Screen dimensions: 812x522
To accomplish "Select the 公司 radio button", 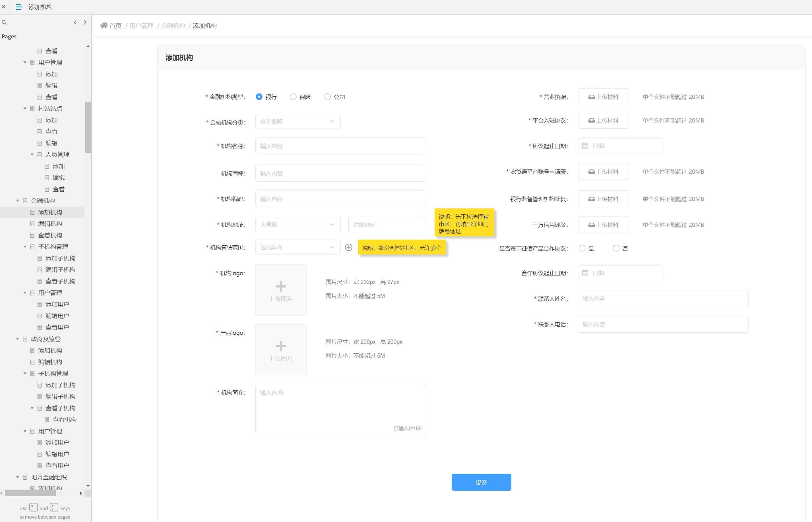I will point(327,97).
